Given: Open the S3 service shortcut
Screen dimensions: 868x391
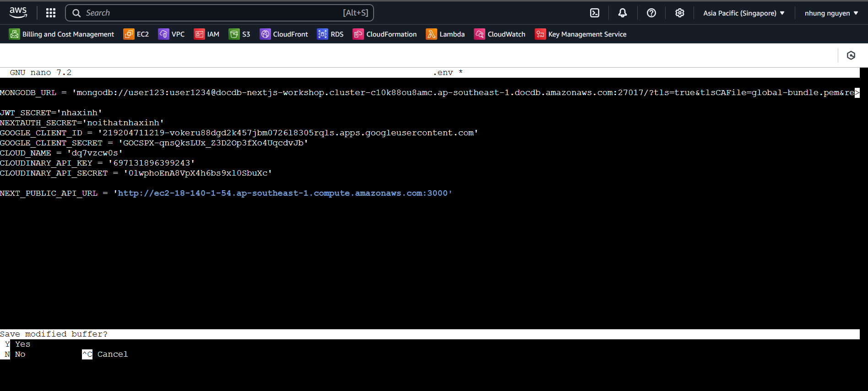Looking at the screenshot, I should point(239,34).
